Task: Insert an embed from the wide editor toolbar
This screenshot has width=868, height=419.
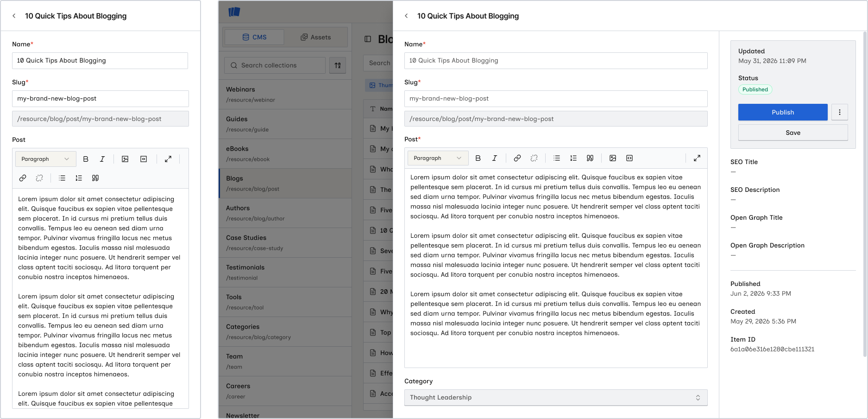Action: point(629,158)
